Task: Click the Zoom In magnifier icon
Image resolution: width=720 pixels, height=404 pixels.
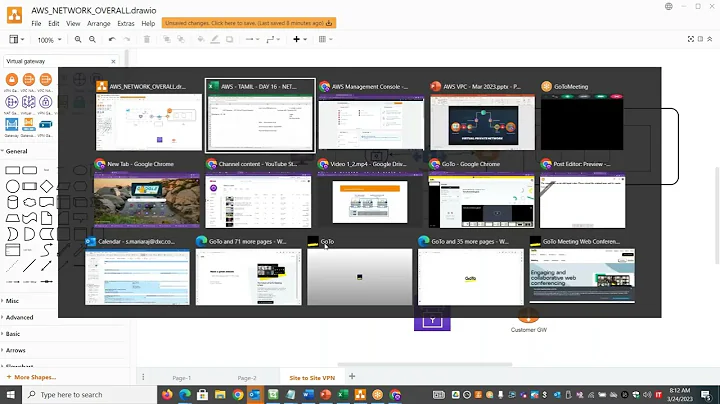Action: [x=78, y=39]
